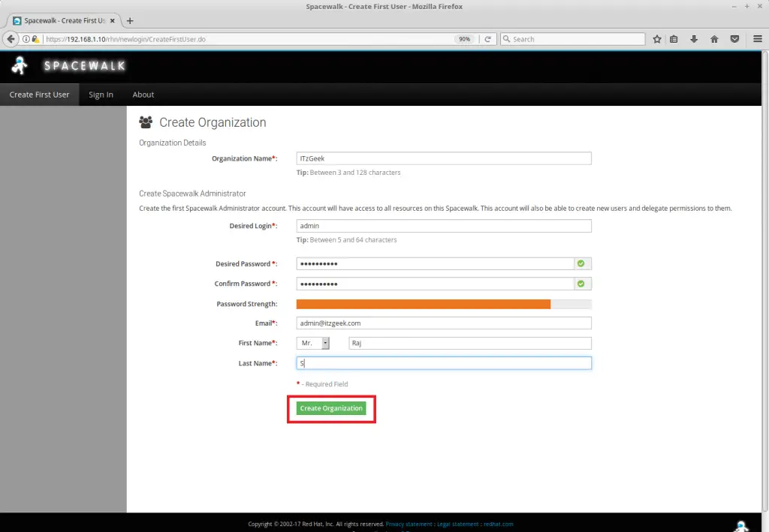This screenshot has height=532, width=769.
Task: Click the 'Create Organization' page heading
Action: tap(213, 122)
